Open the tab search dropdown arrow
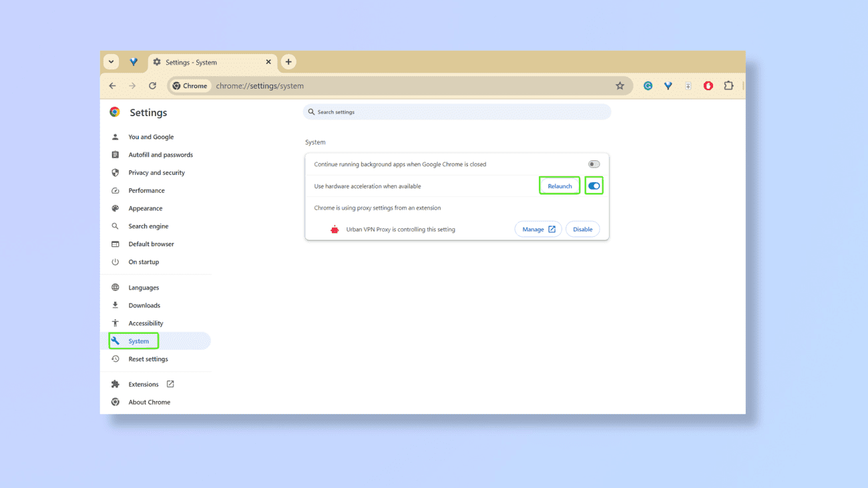The width and height of the screenshot is (868, 488). point(112,62)
